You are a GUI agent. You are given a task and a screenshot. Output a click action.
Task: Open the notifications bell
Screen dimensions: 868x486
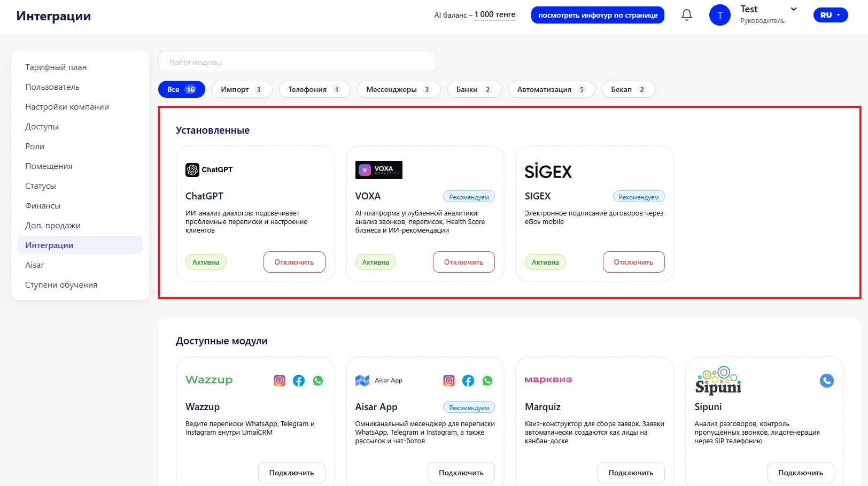point(687,15)
